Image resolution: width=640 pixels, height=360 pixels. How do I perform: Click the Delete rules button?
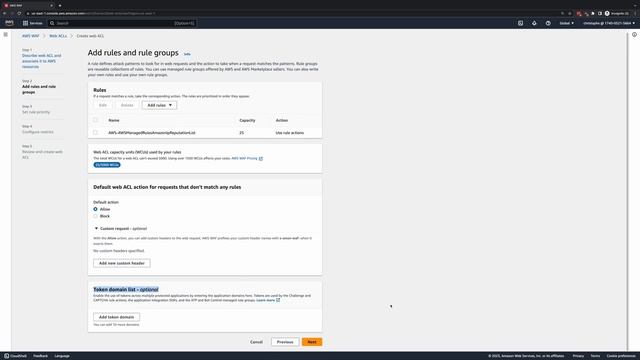(127, 105)
